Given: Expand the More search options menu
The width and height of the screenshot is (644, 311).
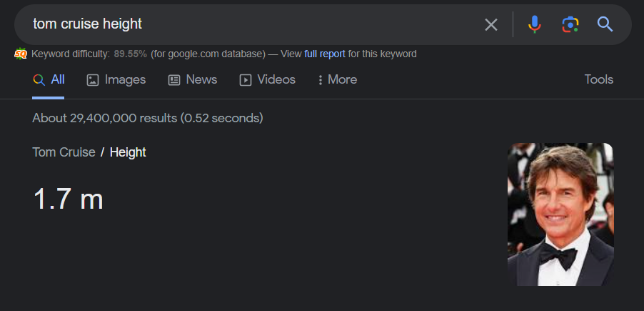Looking at the screenshot, I should point(337,79).
